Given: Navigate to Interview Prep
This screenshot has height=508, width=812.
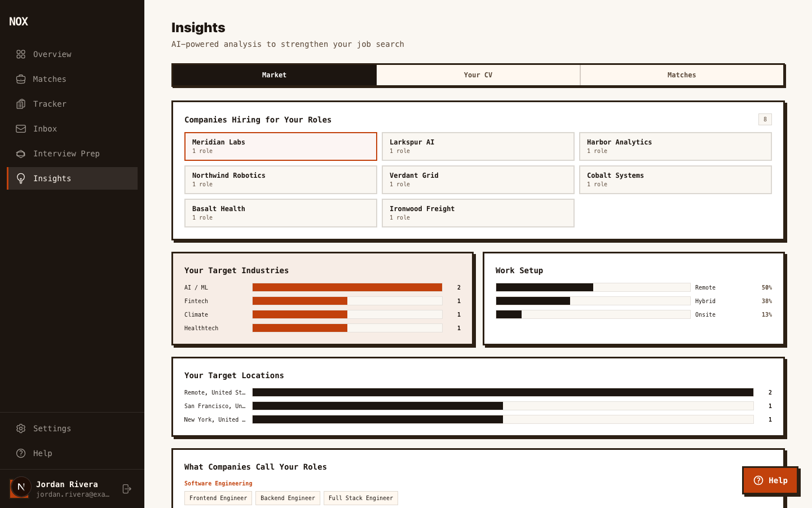Looking at the screenshot, I should [72, 154].
